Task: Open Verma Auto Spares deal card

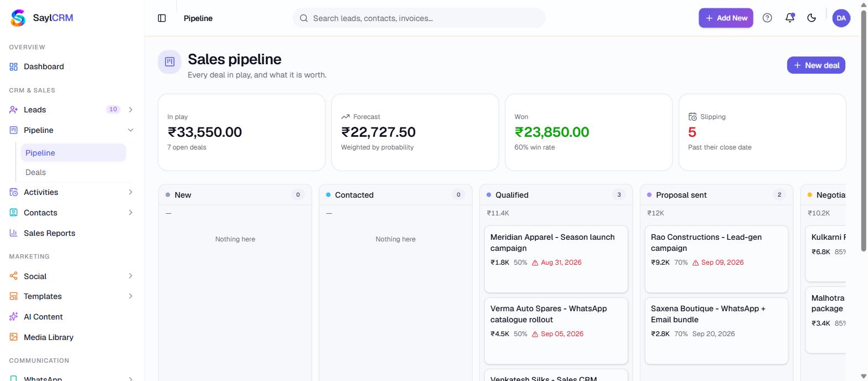Action: click(x=556, y=331)
